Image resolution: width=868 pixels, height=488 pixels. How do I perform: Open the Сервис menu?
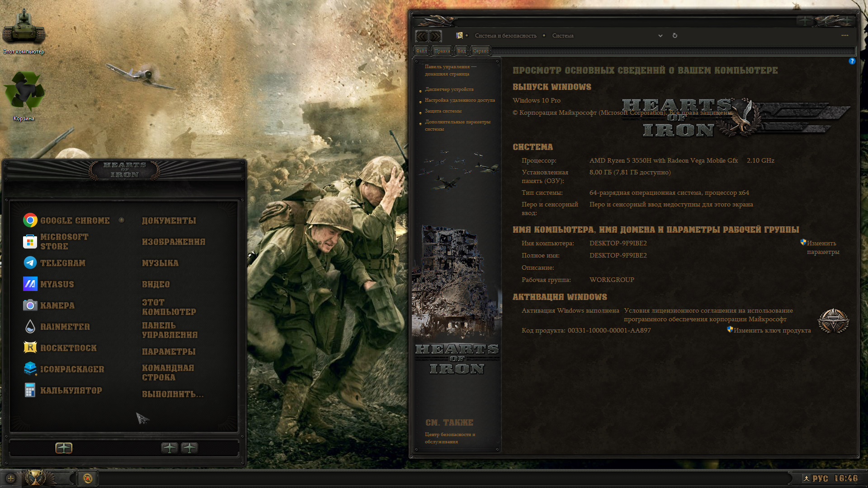point(481,51)
